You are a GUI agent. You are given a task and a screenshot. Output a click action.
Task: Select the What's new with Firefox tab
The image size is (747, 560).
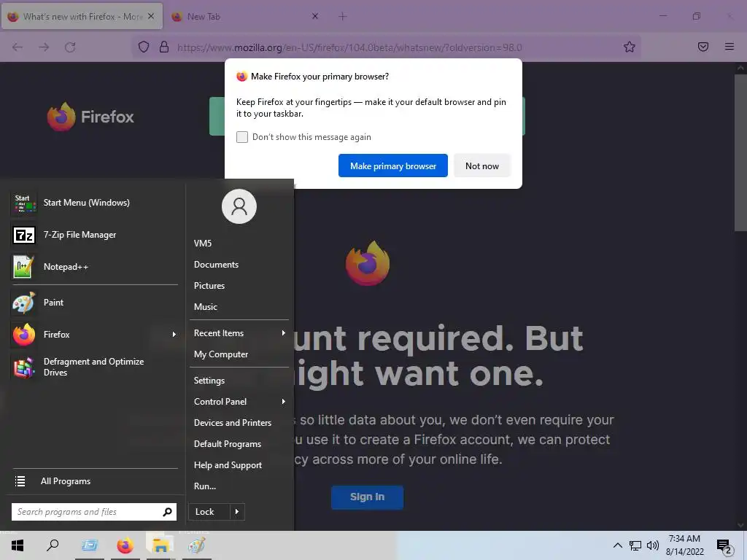(82, 16)
